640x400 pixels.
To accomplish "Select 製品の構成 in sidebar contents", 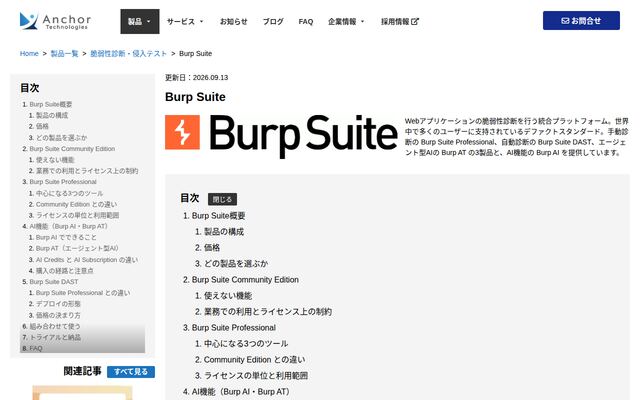I will coord(52,116).
